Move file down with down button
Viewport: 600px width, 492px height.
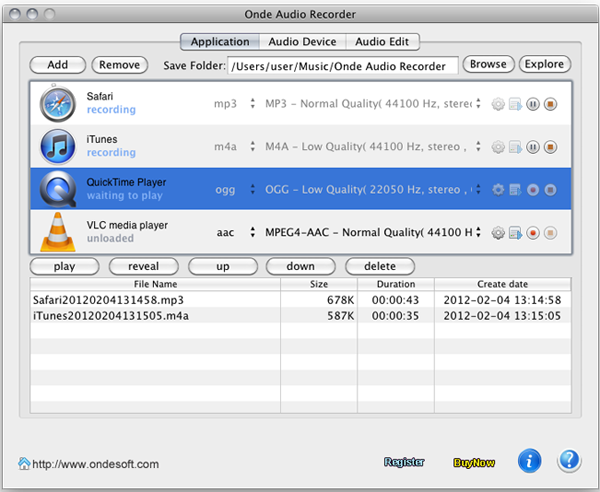[x=301, y=266]
